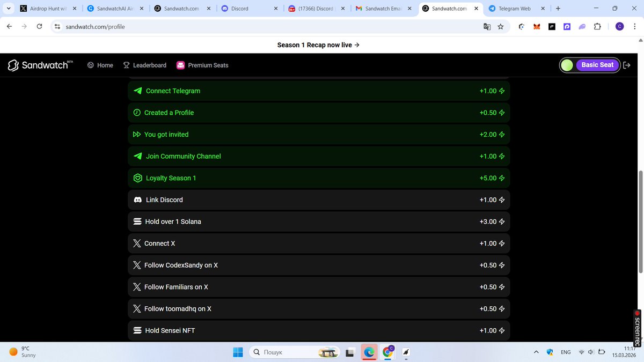The image size is (644, 362).
Task: Open the MetaMask fox extension
Action: coord(537,26)
